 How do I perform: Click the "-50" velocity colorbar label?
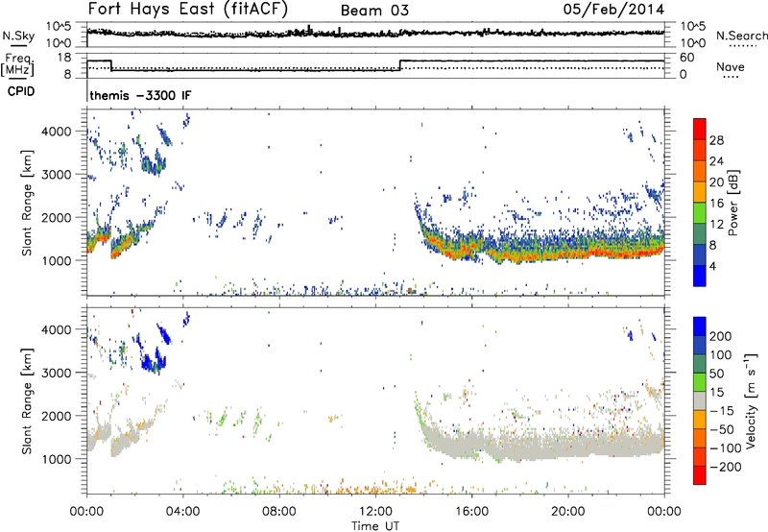722,429
